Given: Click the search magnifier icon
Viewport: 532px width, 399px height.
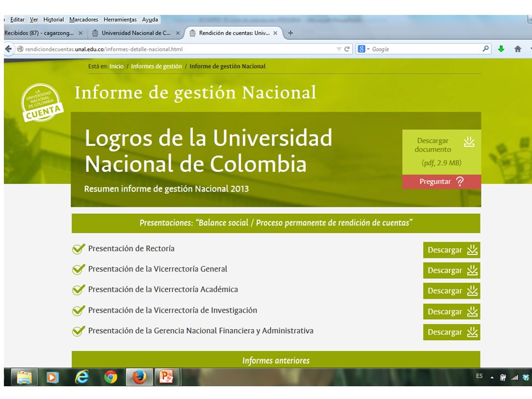Looking at the screenshot, I should click(485, 49).
